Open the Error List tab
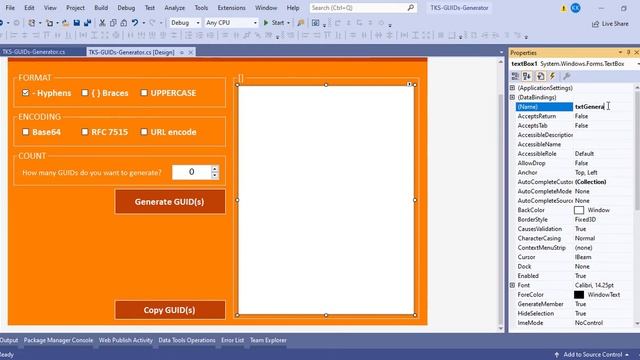This screenshot has height=360, width=640. (x=233, y=340)
